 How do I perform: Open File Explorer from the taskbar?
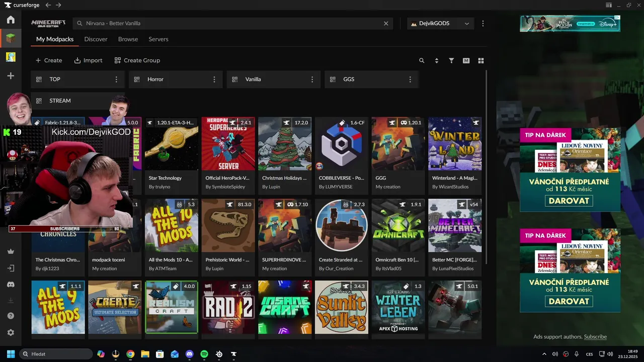pyautogui.click(x=145, y=354)
